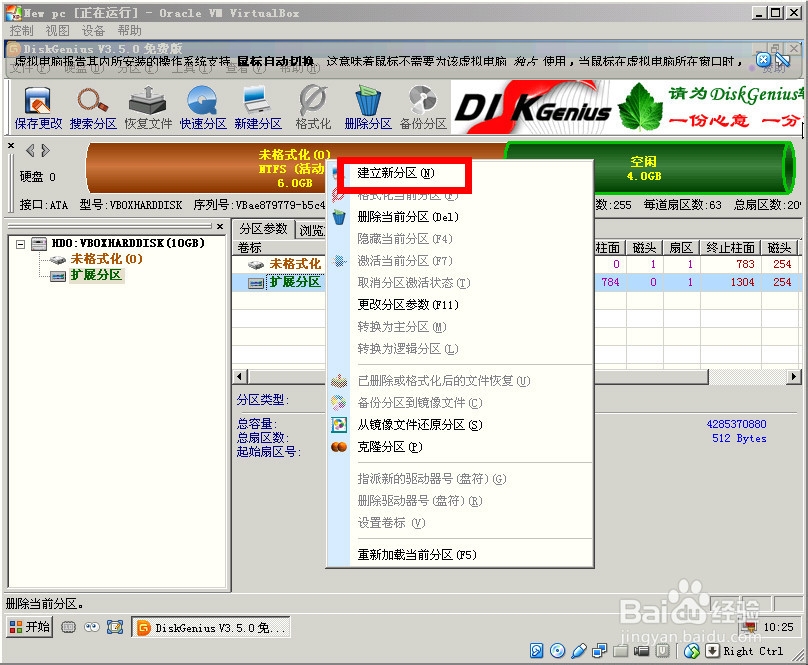Image resolution: width=808 pixels, height=665 pixels.
Task: Click the first quick-launch icon beside 开始
Action: click(x=68, y=627)
